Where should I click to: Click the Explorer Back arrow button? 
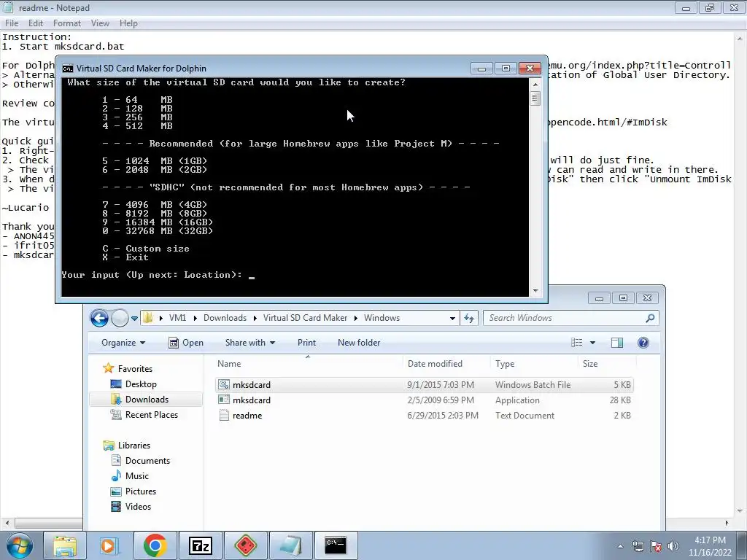tap(99, 318)
